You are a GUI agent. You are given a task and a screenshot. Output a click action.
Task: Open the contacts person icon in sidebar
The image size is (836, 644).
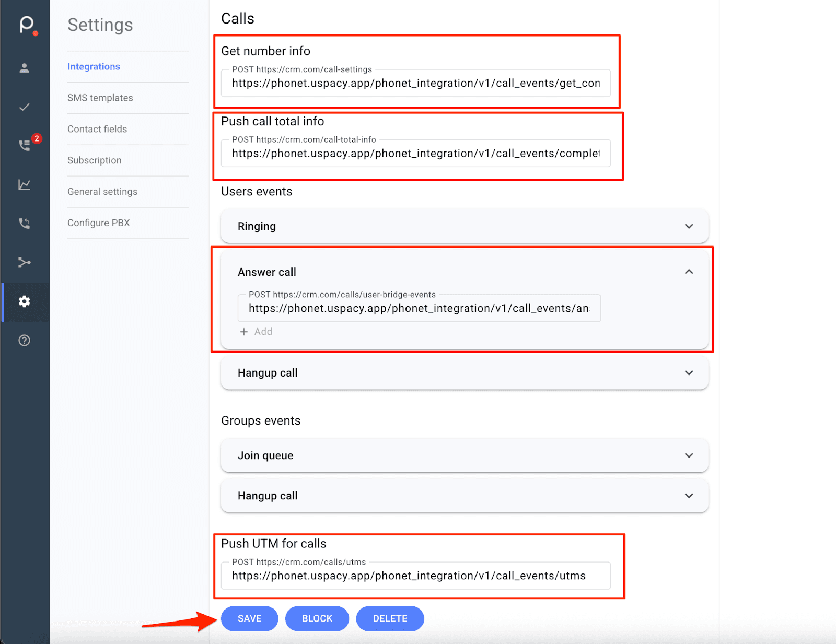(x=24, y=68)
